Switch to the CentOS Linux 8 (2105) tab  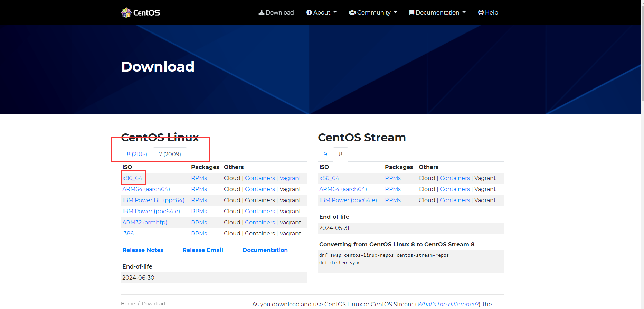coord(137,154)
